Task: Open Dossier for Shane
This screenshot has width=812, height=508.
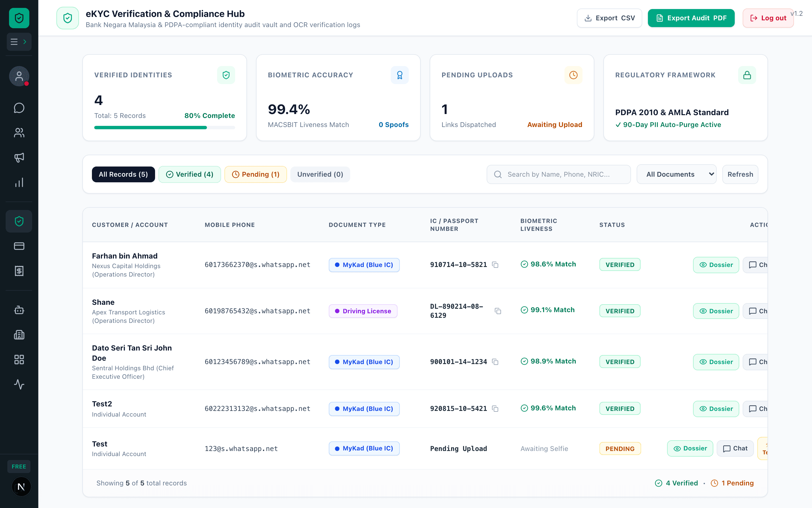Action: coord(716,311)
